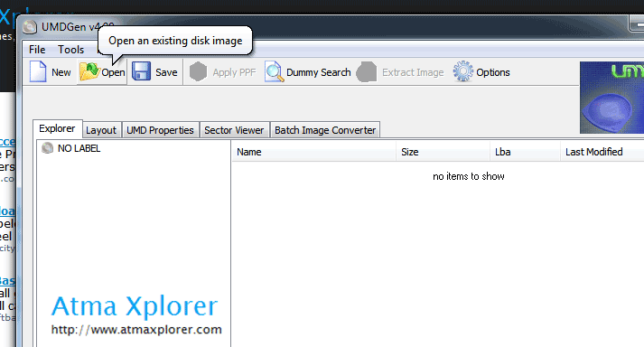Sort file list by Size column
This screenshot has width=644, height=347.
point(443,152)
